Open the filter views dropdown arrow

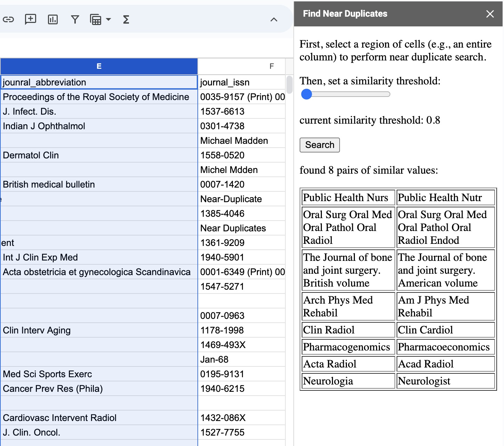click(108, 19)
